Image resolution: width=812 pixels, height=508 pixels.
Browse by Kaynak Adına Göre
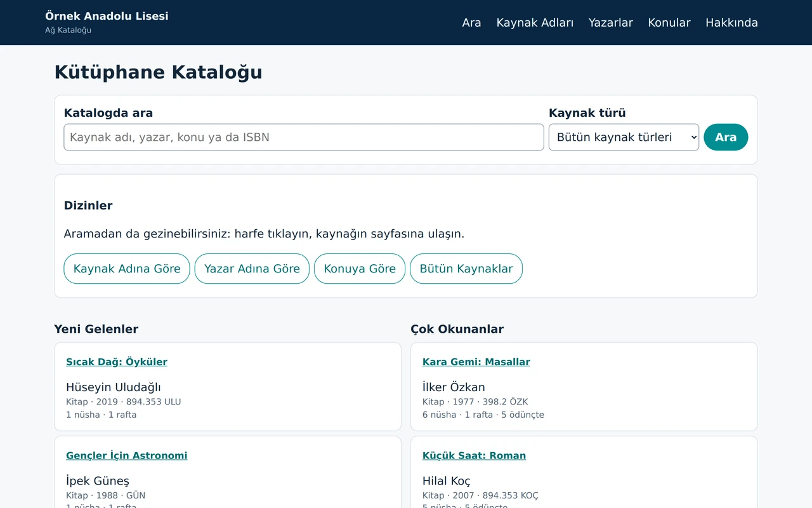[x=127, y=269]
